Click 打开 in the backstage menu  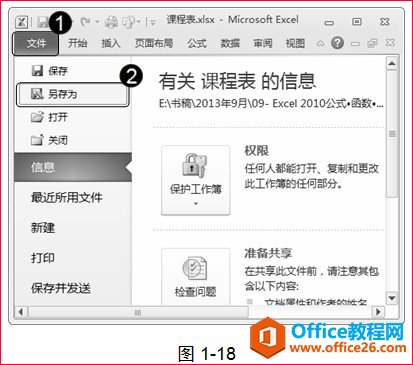point(49,117)
